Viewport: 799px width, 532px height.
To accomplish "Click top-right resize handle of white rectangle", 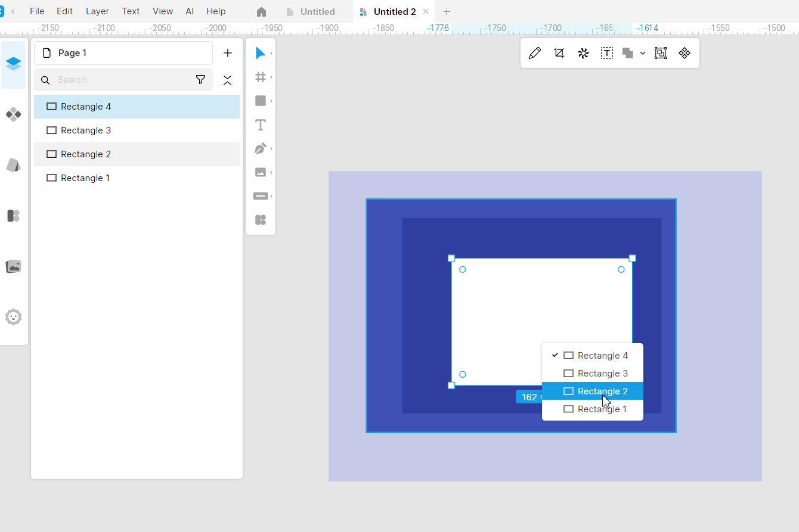I will [633, 258].
